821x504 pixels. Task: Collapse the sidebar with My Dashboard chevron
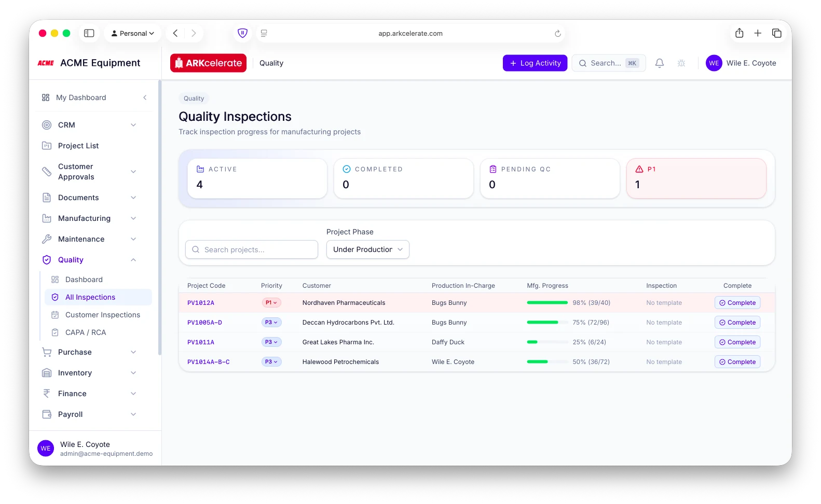pos(145,97)
